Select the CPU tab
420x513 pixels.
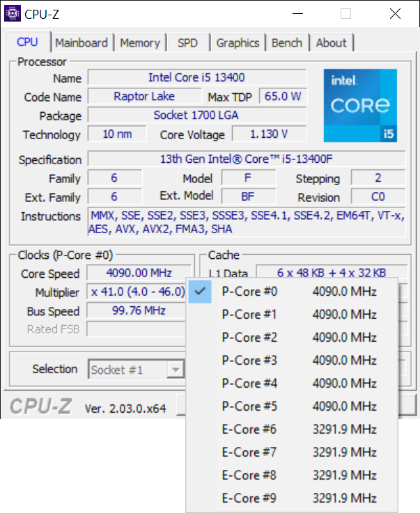click(27, 42)
